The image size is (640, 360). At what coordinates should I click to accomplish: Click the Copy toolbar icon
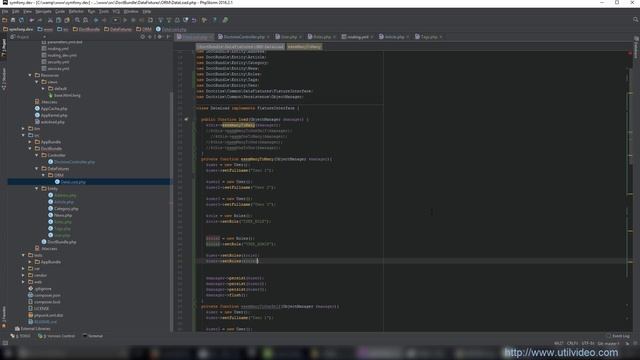pyautogui.click(x=58, y=20)
